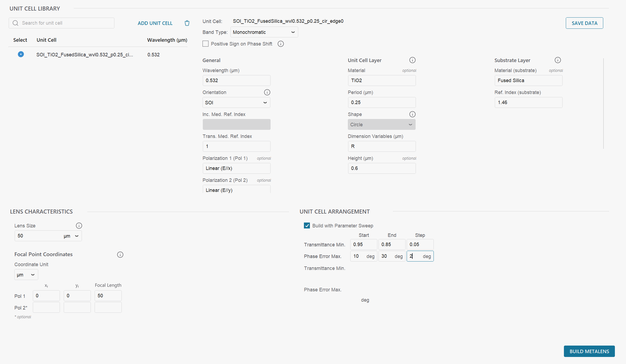Expand the Orientation SOI dropdown
Screen dimensions: 626x364
(236, 103)
